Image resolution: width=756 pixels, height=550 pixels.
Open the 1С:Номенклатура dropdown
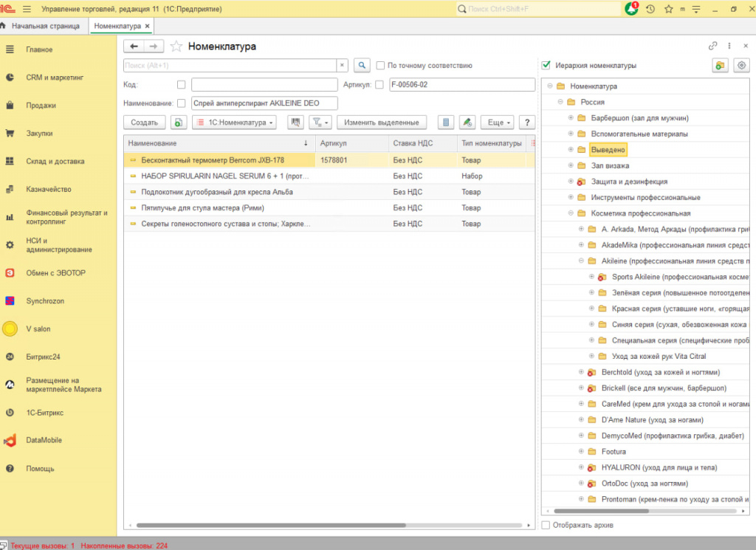coord(234,123)
